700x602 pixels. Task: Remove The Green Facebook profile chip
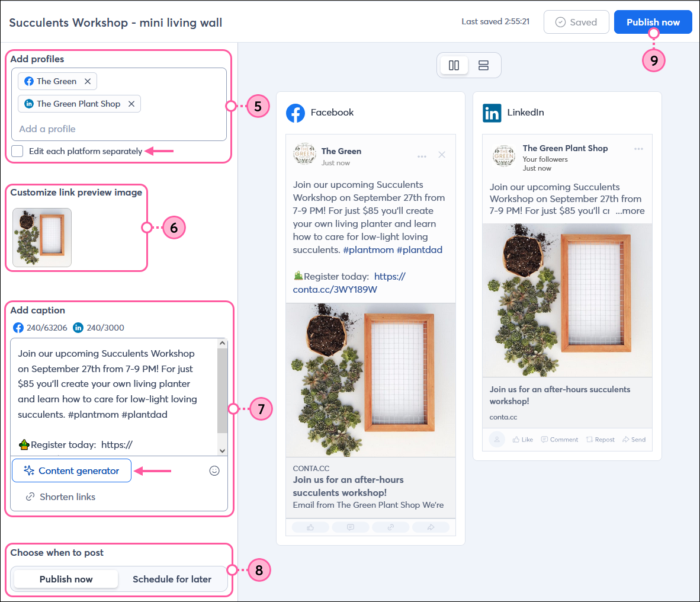click(88, 81)
